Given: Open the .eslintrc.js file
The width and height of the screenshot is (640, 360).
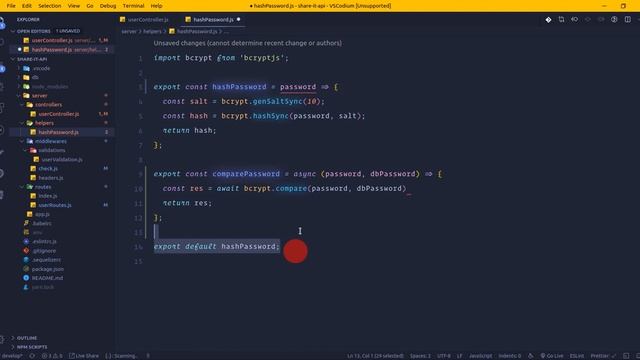Looking at the screenshot, I should tap(44, 241).
